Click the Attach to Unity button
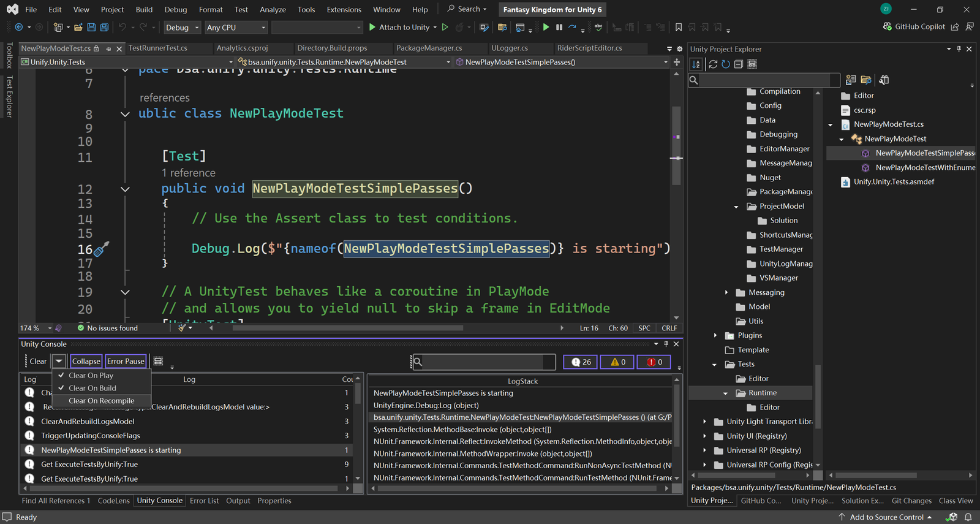The image size is (980, 524). [403, 27]
